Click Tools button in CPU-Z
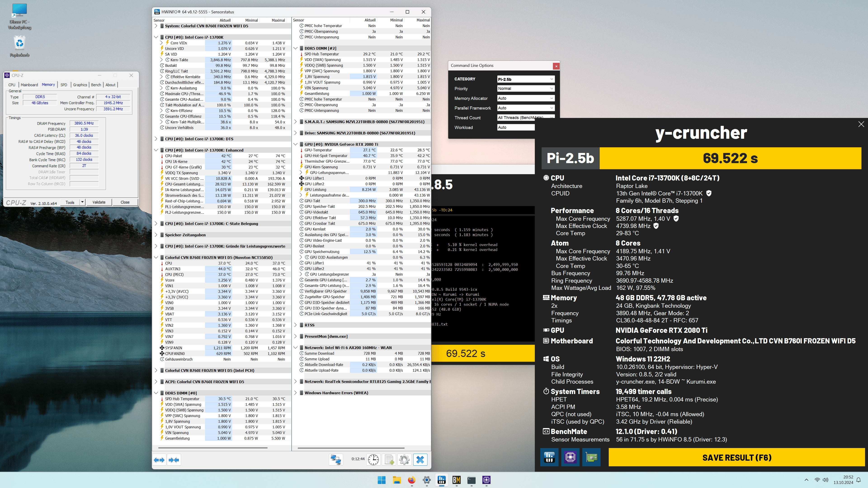This screenshot has width=868, height=488. click(70, 202)
